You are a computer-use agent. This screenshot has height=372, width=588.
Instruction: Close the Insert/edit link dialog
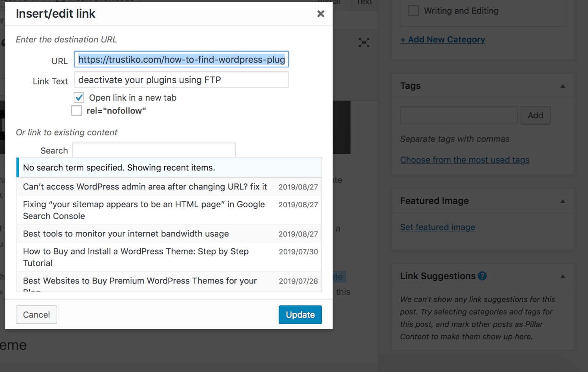pyautogui.click(x=321, y=13)
